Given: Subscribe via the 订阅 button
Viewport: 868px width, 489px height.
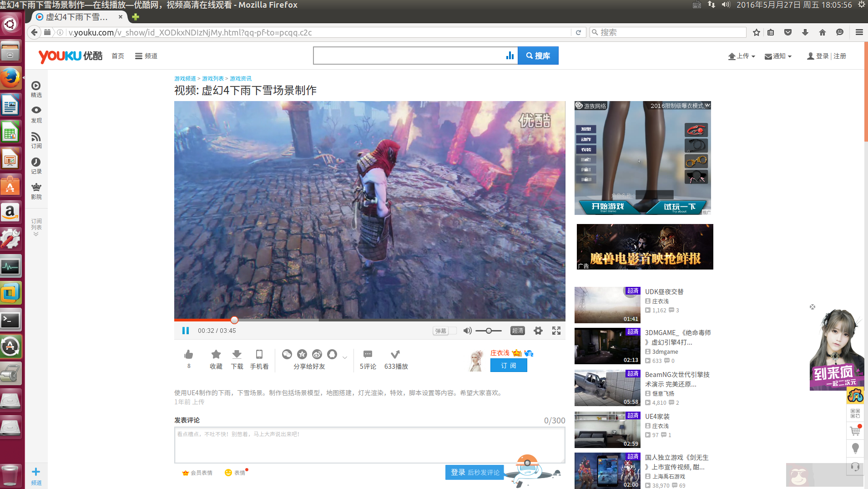Looking at the screenshot, I should coord(509,365).
